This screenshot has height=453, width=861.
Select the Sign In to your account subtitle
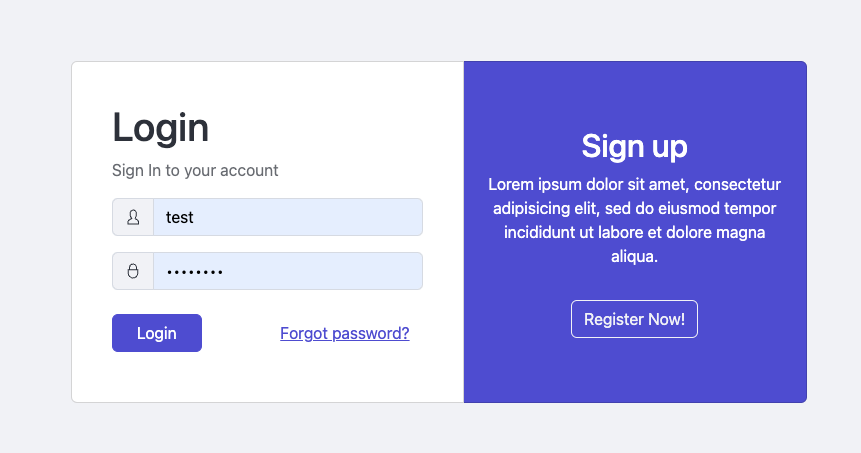195,170
